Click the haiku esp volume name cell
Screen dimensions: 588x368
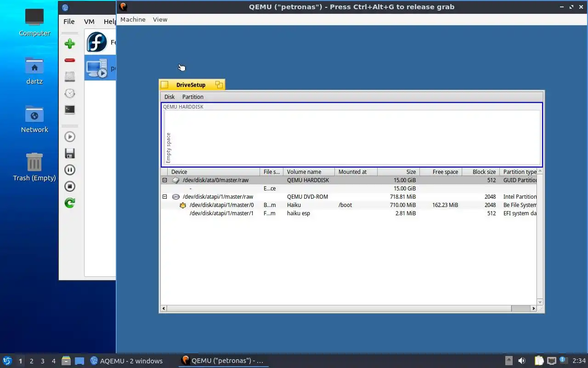tap(299, 213)
